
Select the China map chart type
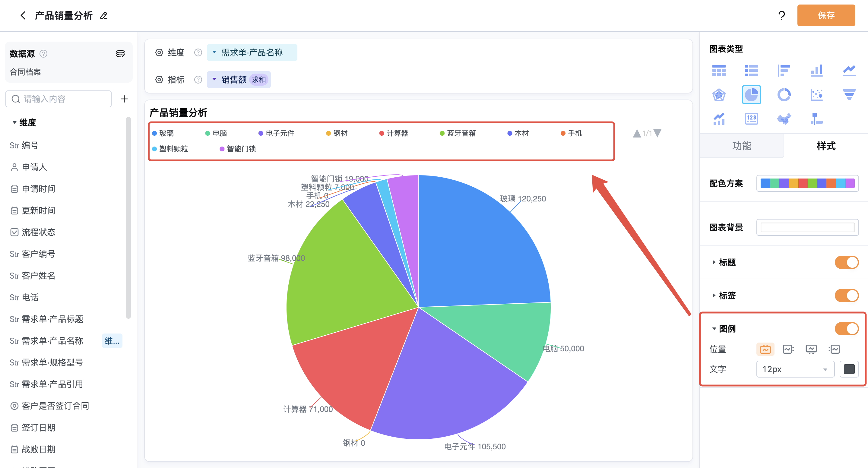tap(784, 119)
